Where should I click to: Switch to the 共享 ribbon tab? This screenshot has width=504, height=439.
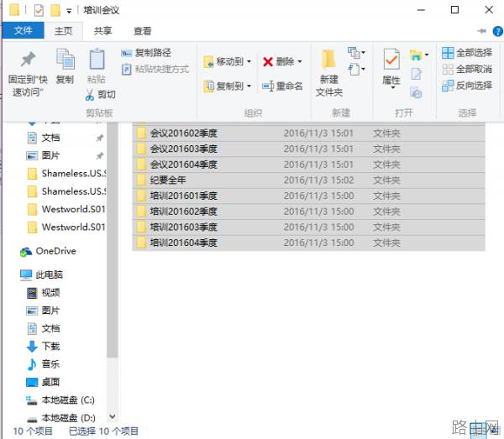[102, 31]
